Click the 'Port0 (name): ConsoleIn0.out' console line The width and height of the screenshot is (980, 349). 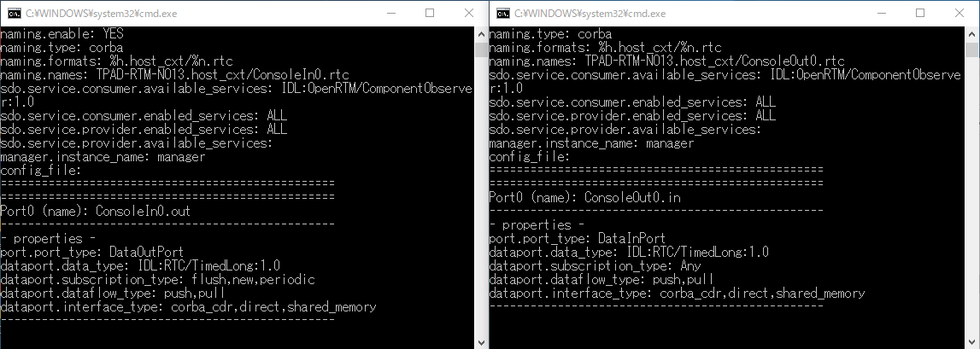pyautogui.click(x=95, y=212)
